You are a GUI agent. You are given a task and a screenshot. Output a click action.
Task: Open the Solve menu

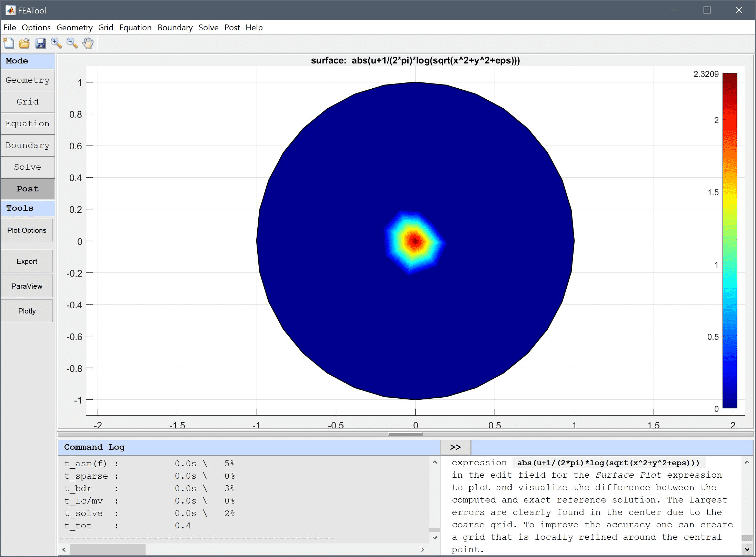[x=208, y=28]
